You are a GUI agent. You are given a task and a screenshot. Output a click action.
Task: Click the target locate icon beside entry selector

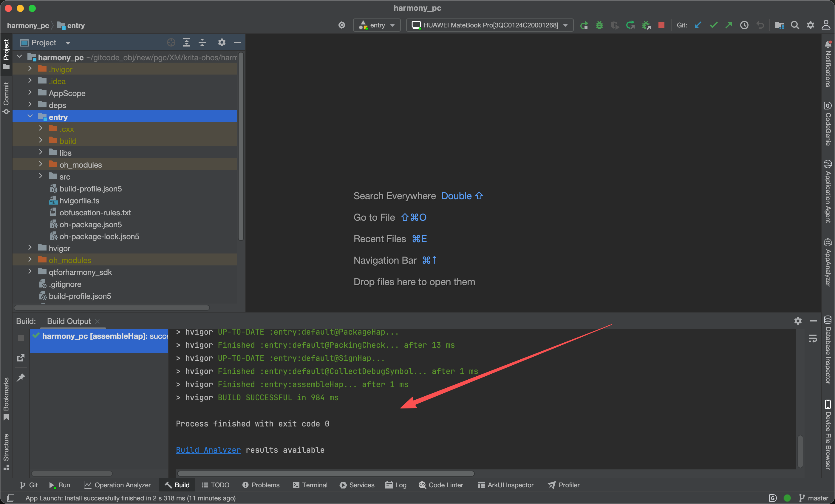click(x=341, y=25)
